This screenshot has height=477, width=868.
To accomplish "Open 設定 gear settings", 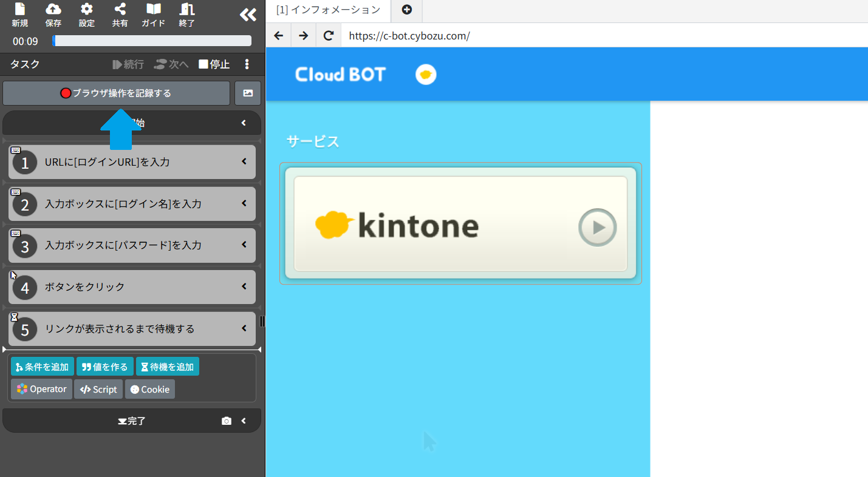I will pos(87,15).
